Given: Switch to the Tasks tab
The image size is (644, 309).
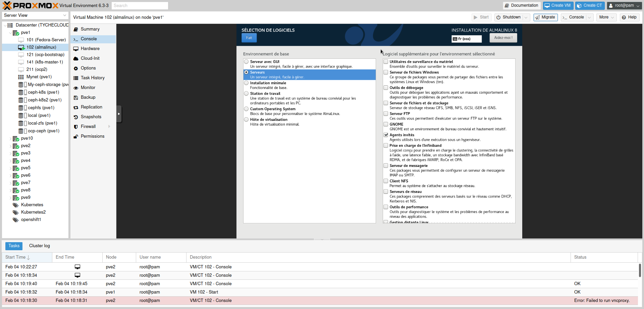Looking at the screenshot, I should (x=14, y=246).
